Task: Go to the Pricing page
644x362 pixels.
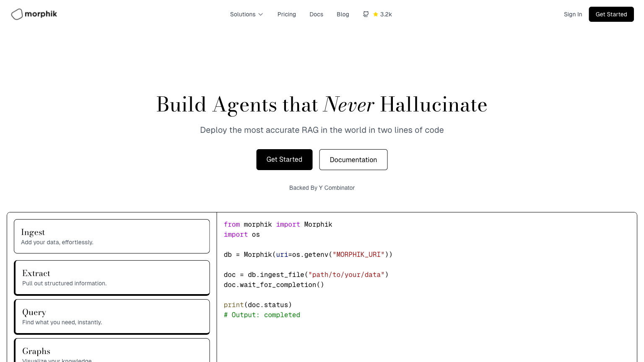Action: 286,14
